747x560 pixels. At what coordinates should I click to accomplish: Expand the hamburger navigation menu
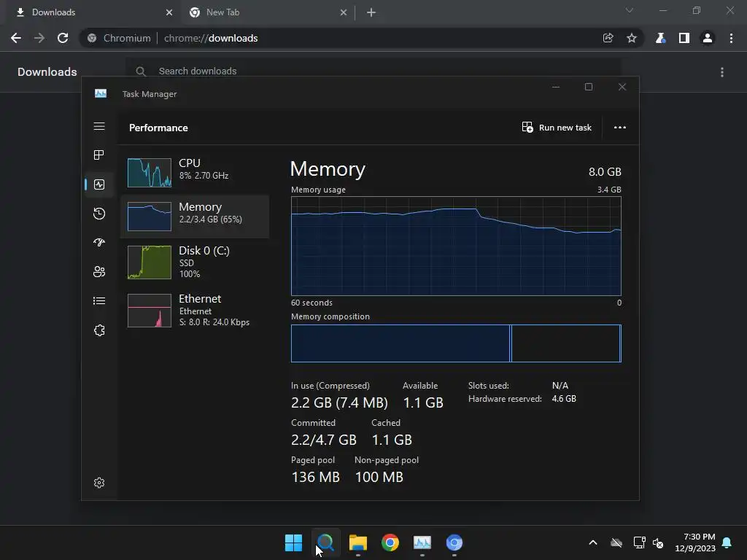[99, 126]
